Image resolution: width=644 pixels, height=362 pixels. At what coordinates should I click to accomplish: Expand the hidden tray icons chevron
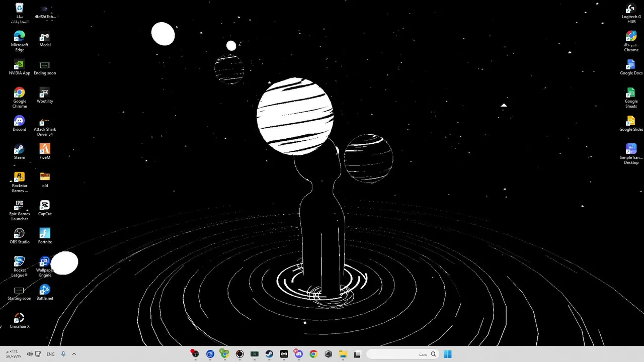click(x=74, y=354)
